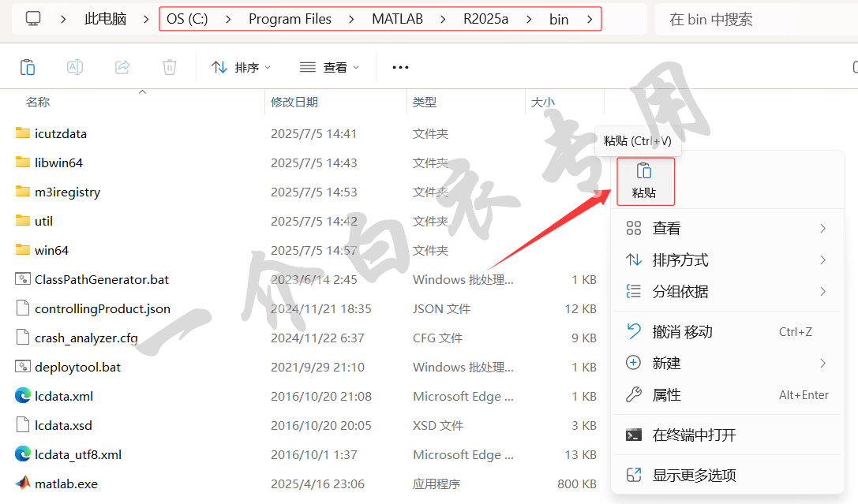Click the deploytool.bat file icon
This screenshot has height=504, width=858.
(22, 366)
